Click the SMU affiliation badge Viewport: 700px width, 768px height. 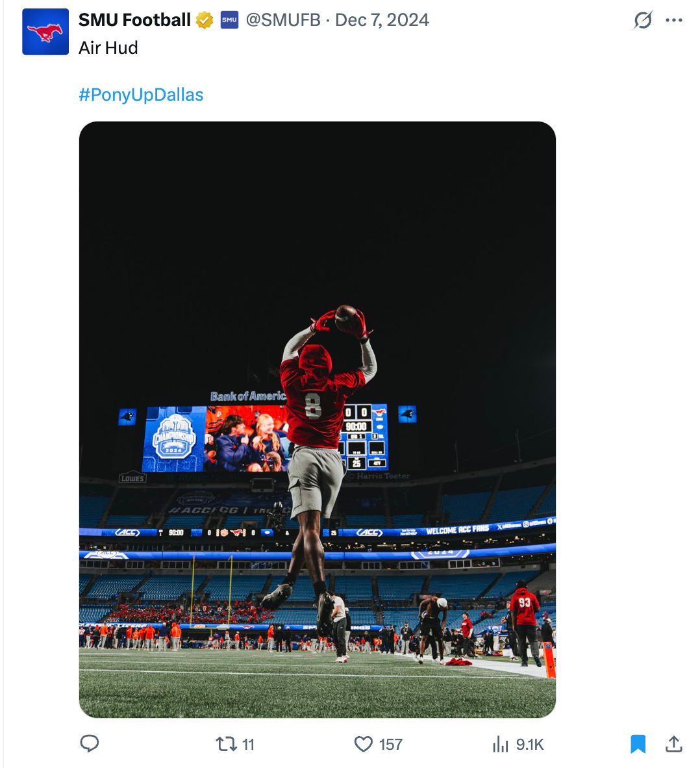click(229, 20)
